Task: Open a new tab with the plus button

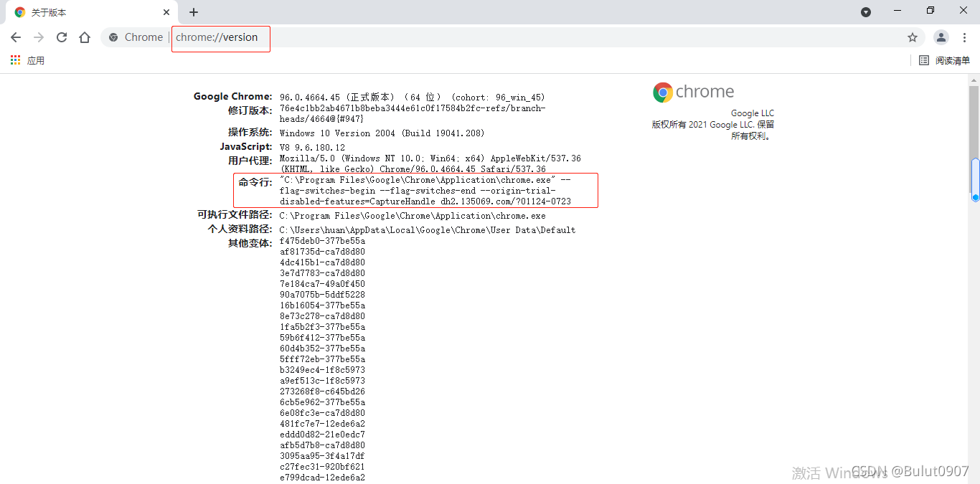Action: (x=194, y=12)
